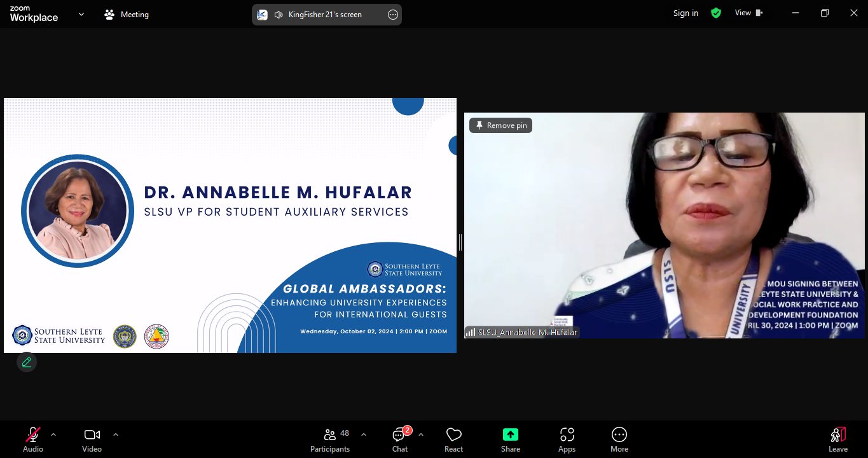868x458 pixels.
Task: Minimize the Zoom window
Action: [796, 13]
